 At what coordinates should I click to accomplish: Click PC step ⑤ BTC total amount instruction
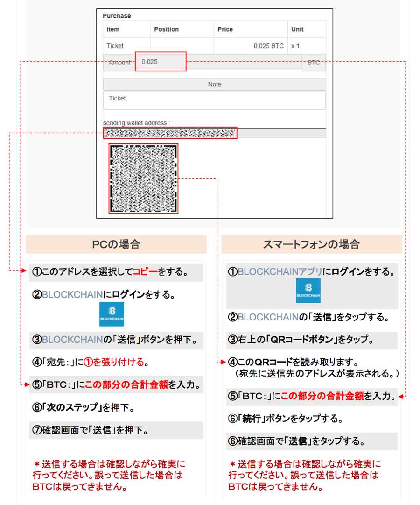[x=116, y=384]
